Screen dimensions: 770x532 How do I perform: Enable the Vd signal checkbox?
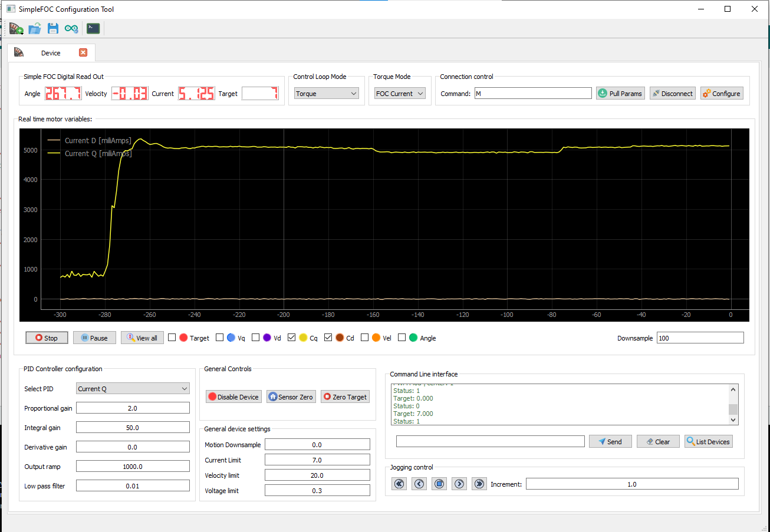pos(256,338)
